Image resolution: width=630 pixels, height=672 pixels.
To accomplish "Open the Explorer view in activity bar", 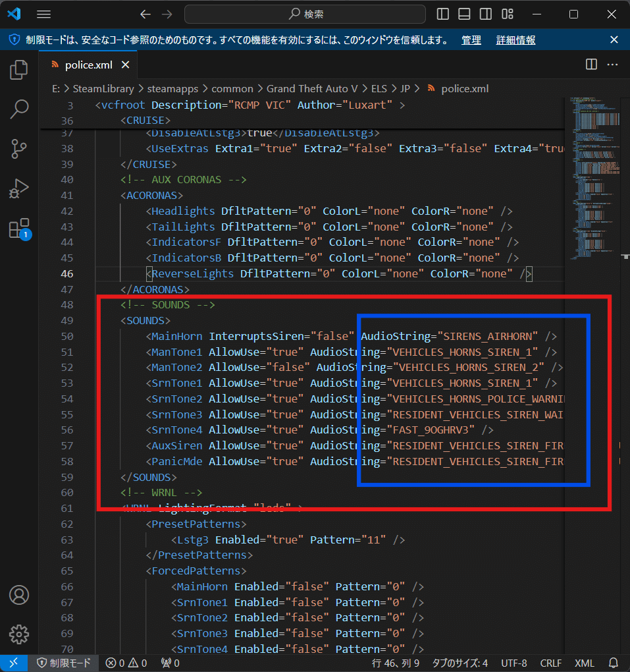I will [19, 70].
